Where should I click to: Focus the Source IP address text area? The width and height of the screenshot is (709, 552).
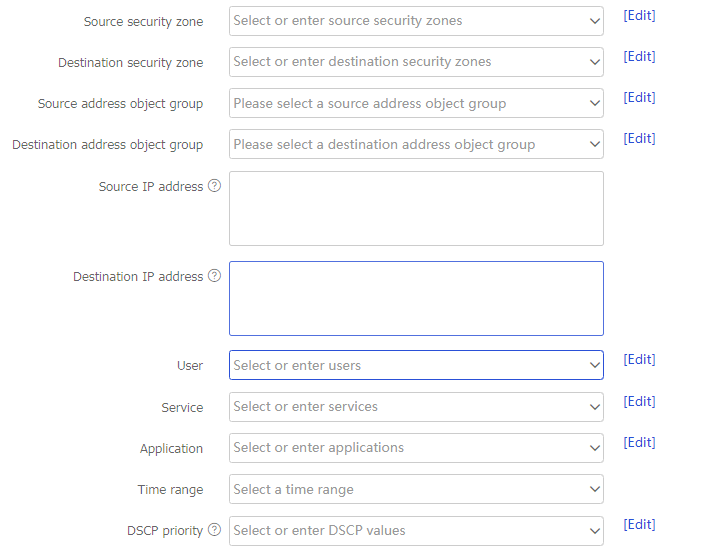click(x=416, y=208)
